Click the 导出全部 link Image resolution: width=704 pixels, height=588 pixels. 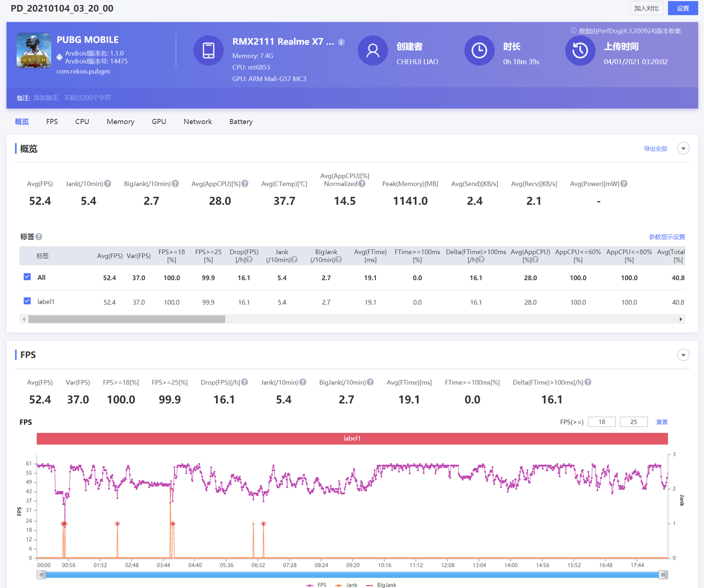point(655,149)
